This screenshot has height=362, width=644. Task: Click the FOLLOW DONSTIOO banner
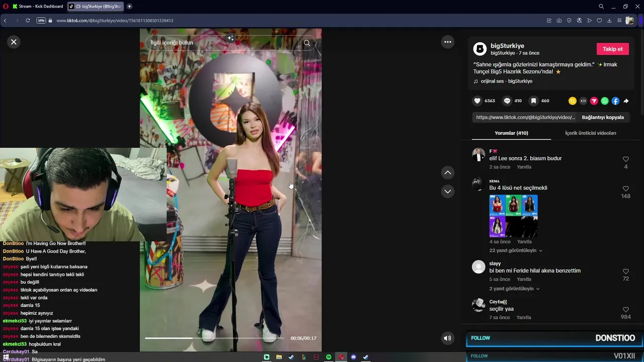pyautogui.click(x=553, y=338)
